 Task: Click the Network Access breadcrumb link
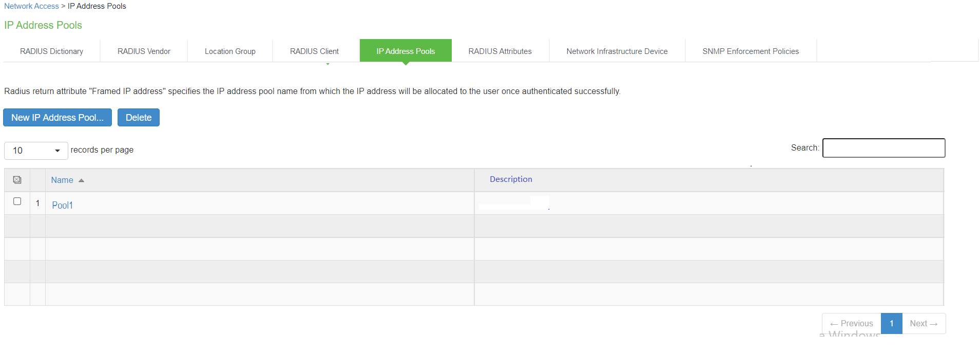(x=31, y=6)
